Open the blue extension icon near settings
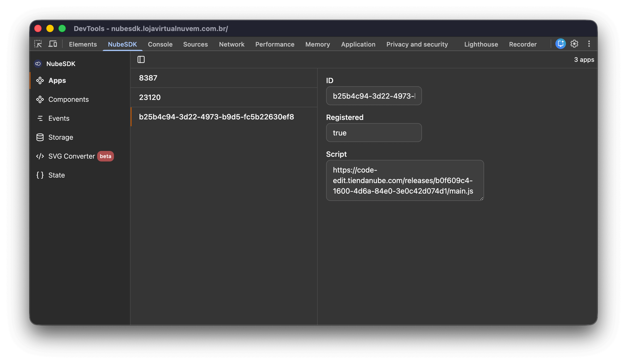Screen dimensions: 627x364 point(560,44)
